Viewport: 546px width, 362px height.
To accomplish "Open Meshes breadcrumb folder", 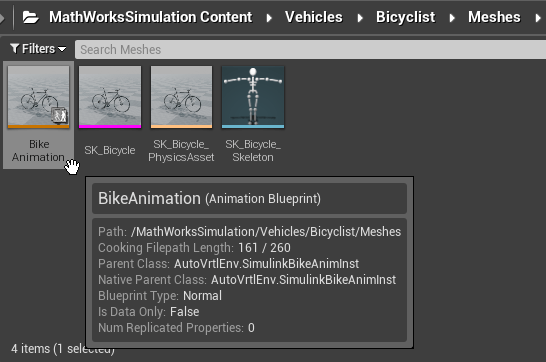I will coord(494,17).
